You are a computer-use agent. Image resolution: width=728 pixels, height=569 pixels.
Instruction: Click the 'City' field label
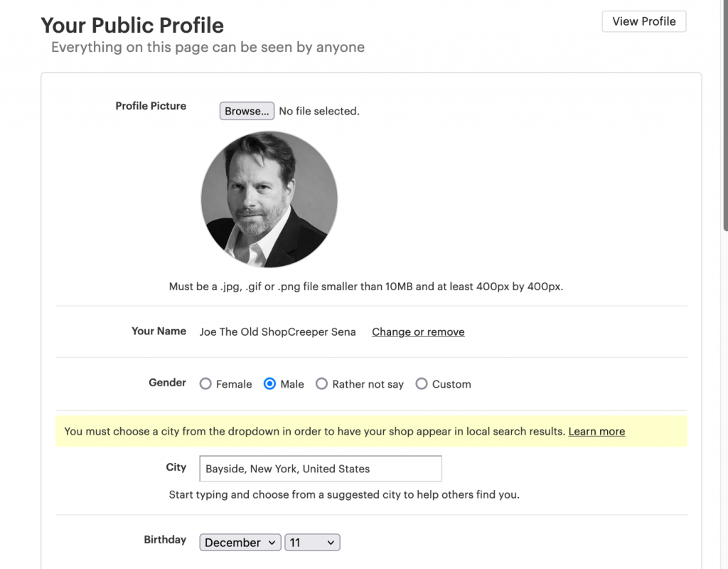(x=176, y=467)
